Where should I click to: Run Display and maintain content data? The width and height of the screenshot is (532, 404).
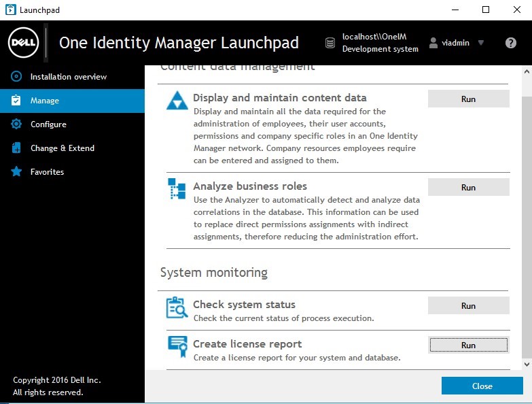tap(469, 99)
